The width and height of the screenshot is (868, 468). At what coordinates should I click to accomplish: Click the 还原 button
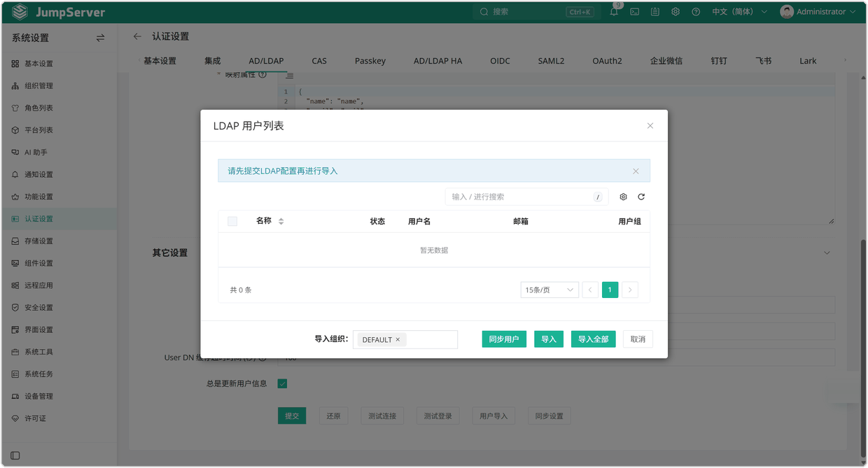[x=333, y=416]
